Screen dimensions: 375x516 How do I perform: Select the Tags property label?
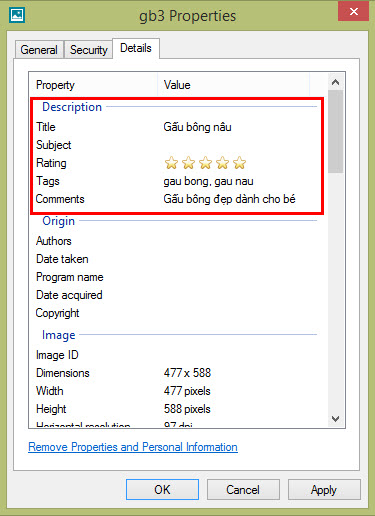(x=48, y=181)
